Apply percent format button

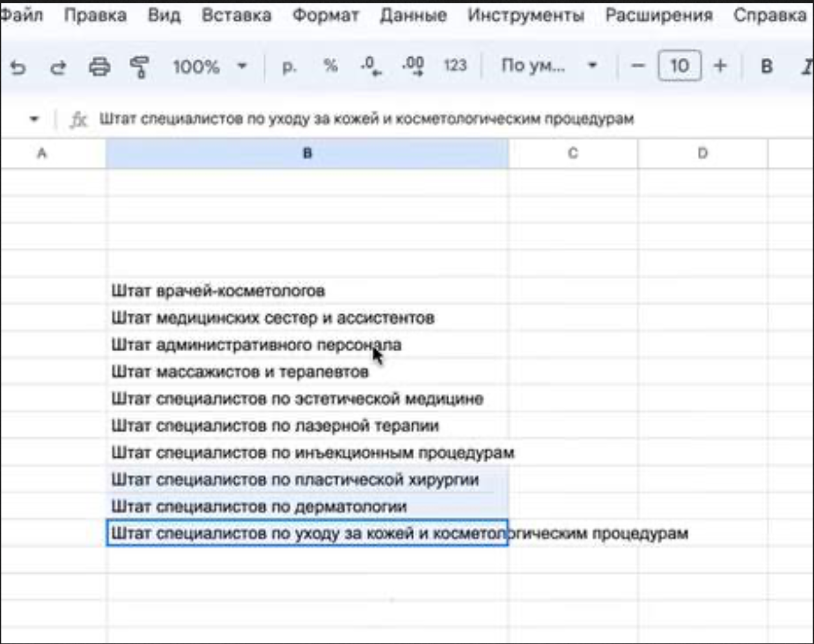330,66
